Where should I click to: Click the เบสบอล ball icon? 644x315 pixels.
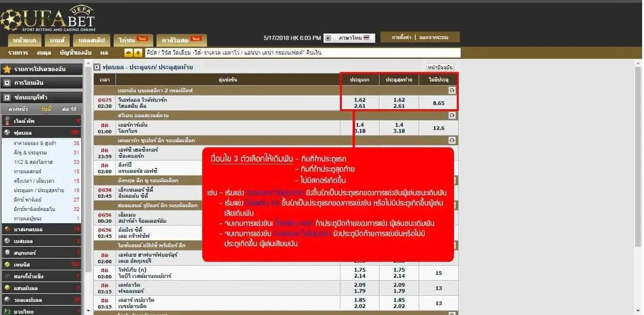(7, 241)
